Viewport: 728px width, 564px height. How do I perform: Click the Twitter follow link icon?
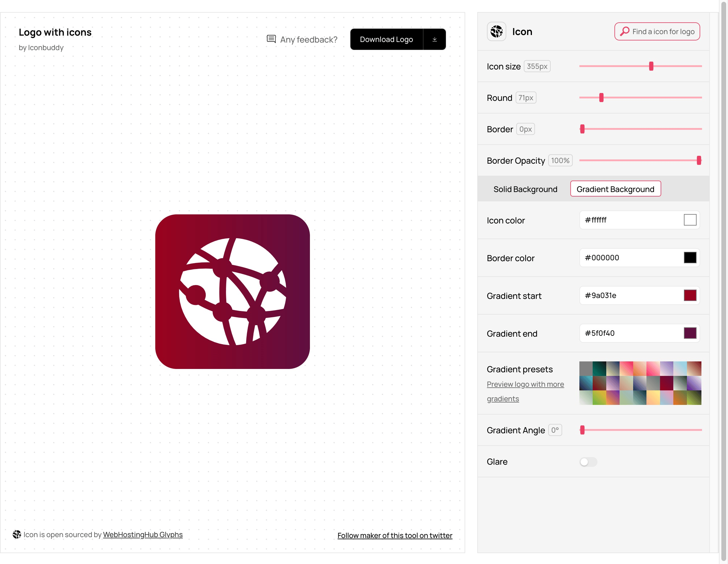(x=395, y=535)
